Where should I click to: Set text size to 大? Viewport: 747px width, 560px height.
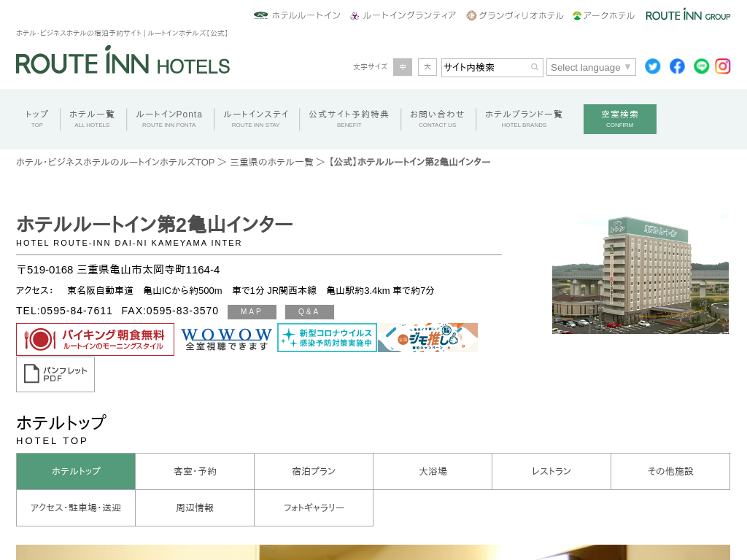(x=427, y=67)
